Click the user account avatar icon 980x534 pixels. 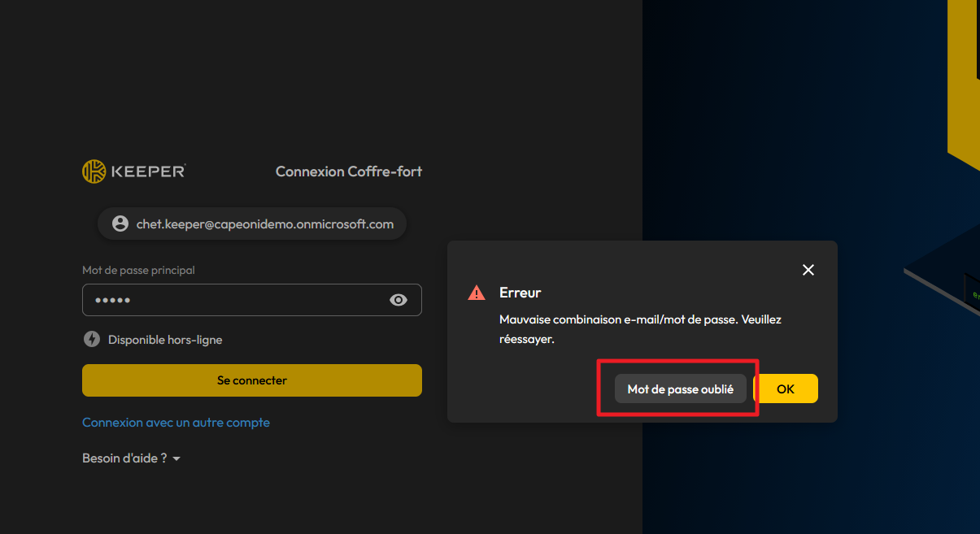coord(120,224)
